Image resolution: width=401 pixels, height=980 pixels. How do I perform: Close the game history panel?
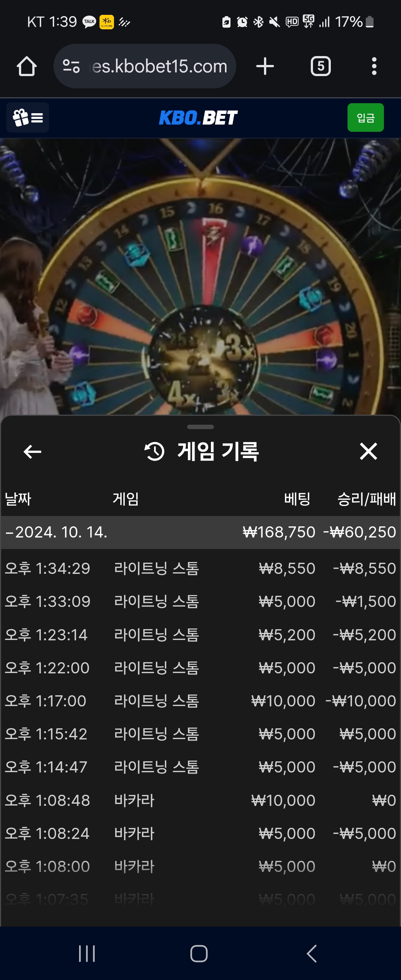coord(368,451)
